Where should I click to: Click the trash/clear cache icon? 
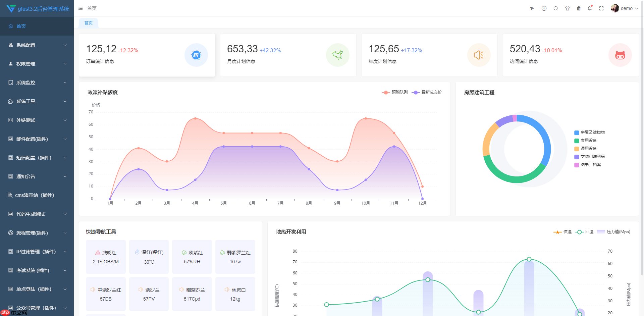click(579, 8)
